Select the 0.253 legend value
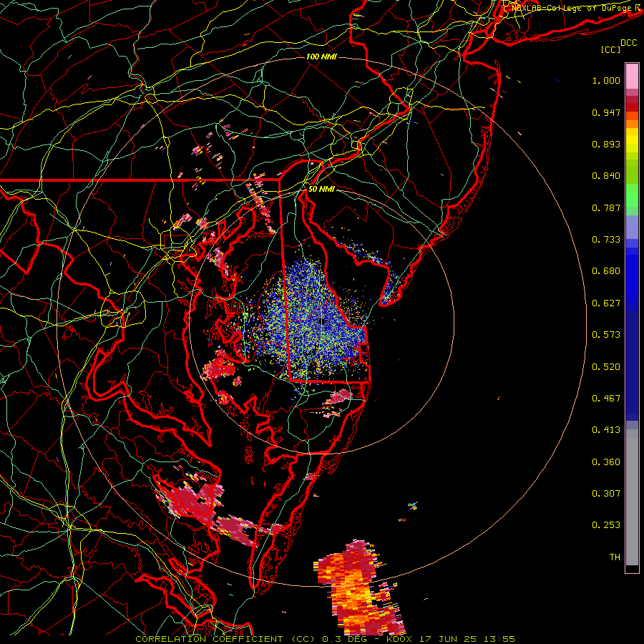This screenshot has width=644, height=644. (x=606, y=525)
